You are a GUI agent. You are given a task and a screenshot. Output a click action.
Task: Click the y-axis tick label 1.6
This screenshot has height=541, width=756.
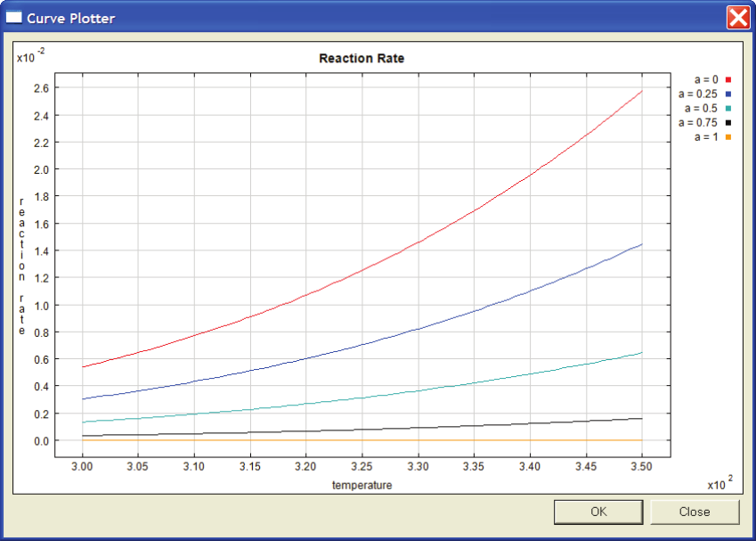point(42,224)
